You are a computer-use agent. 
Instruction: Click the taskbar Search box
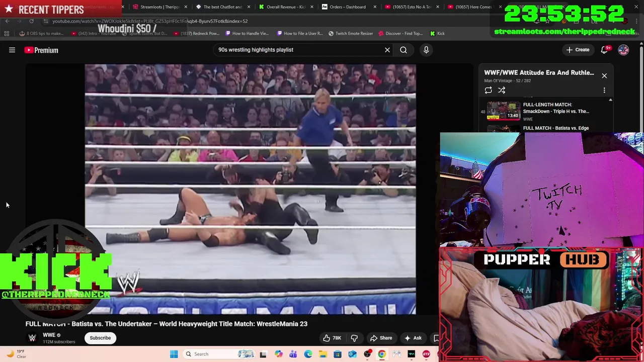tap(218, 354)
